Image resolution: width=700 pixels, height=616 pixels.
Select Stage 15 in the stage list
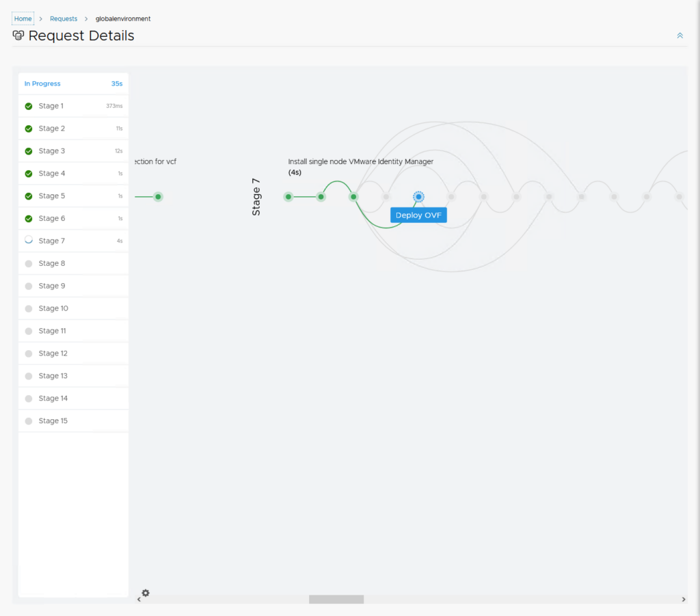coord(53,421)
